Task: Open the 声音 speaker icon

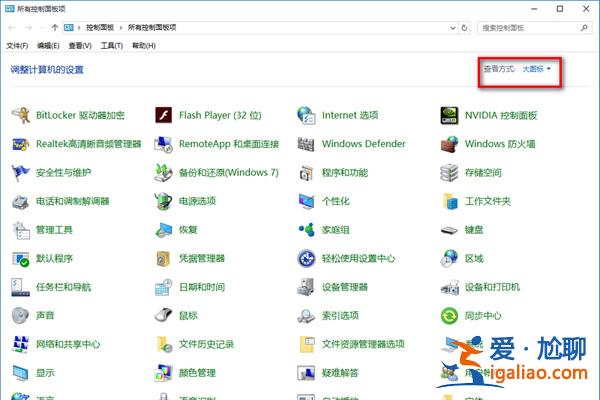Action: tap(21, 316)
